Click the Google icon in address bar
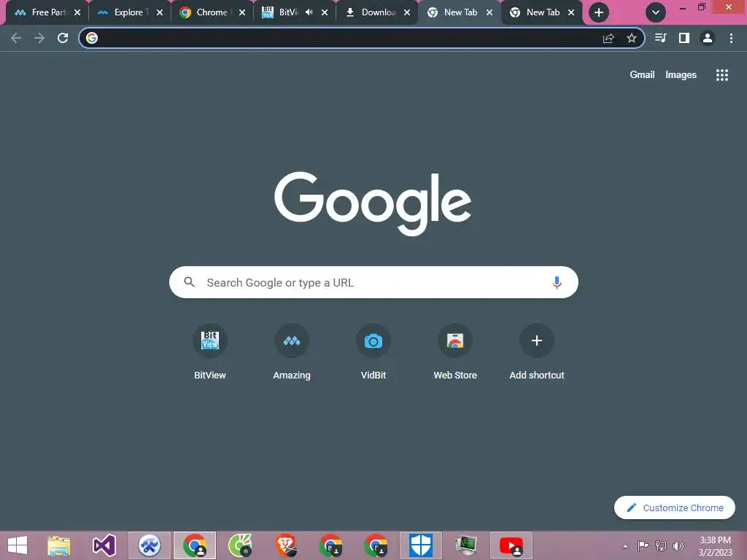This screenshot has height=560, width=747. (92, 38)
